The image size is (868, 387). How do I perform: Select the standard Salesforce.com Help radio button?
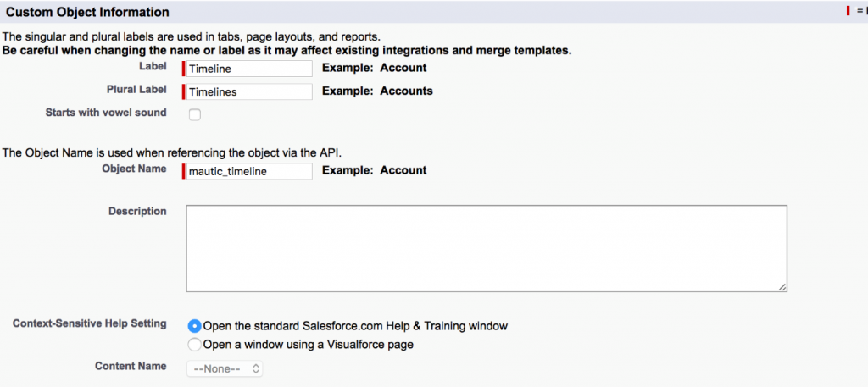point(195,326)
